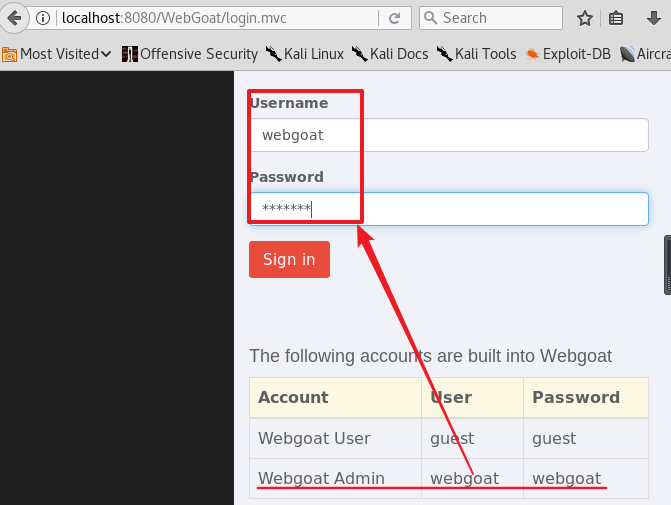Click the browser back arrow button

[x=14, y=18]
